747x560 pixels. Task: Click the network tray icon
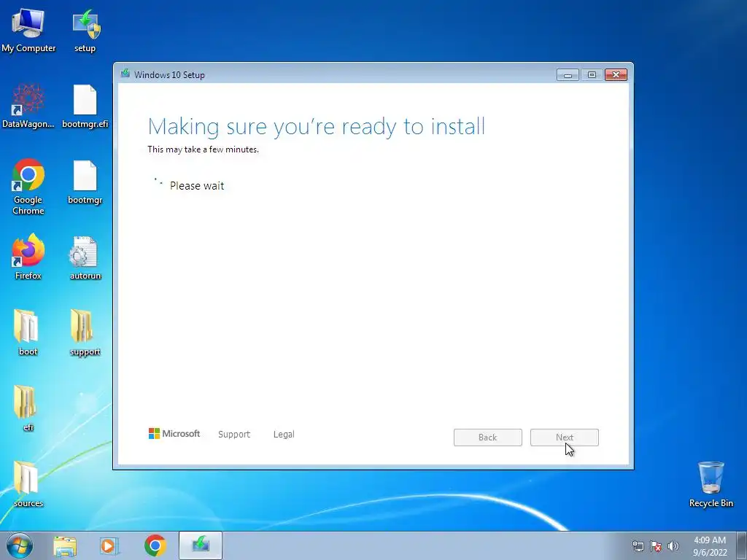pos(638,546)
